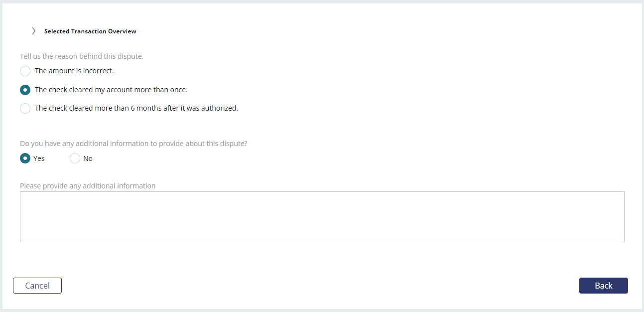Select radio circle for check cleared more than once
The height and width of the screenshot is (312, 644).
click(25, 90)
